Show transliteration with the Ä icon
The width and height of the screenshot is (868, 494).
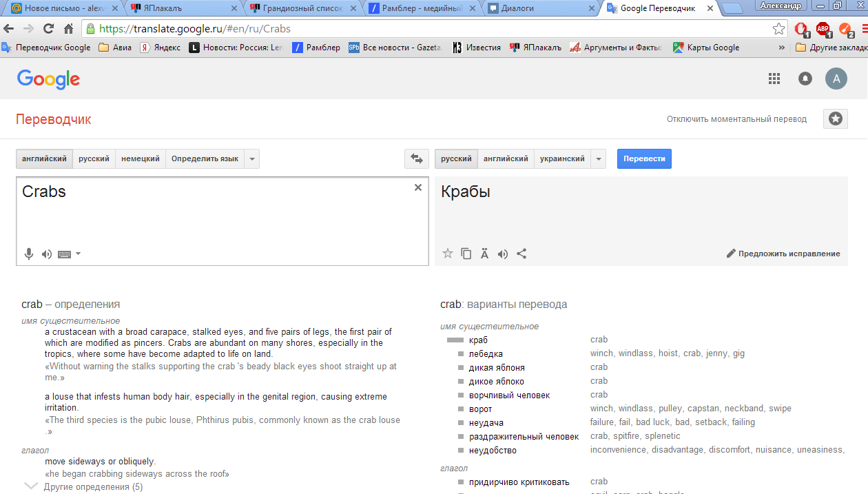pos(484,254)
